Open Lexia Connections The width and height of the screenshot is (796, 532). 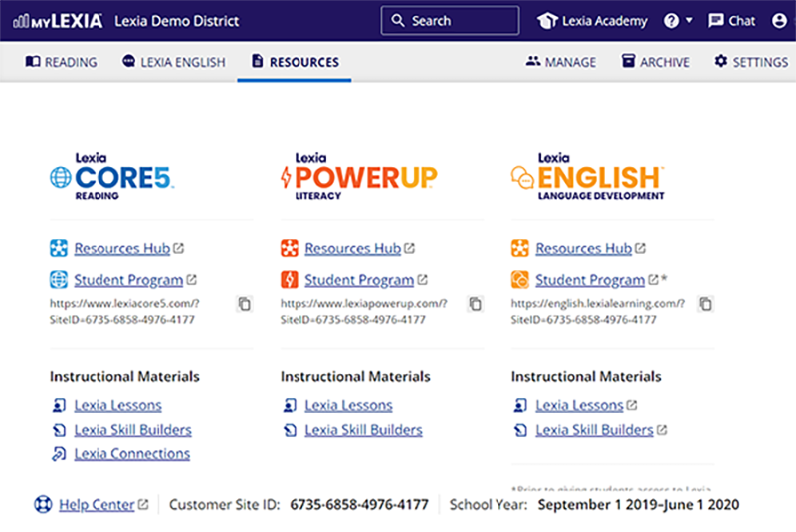[x=132, y=453]
